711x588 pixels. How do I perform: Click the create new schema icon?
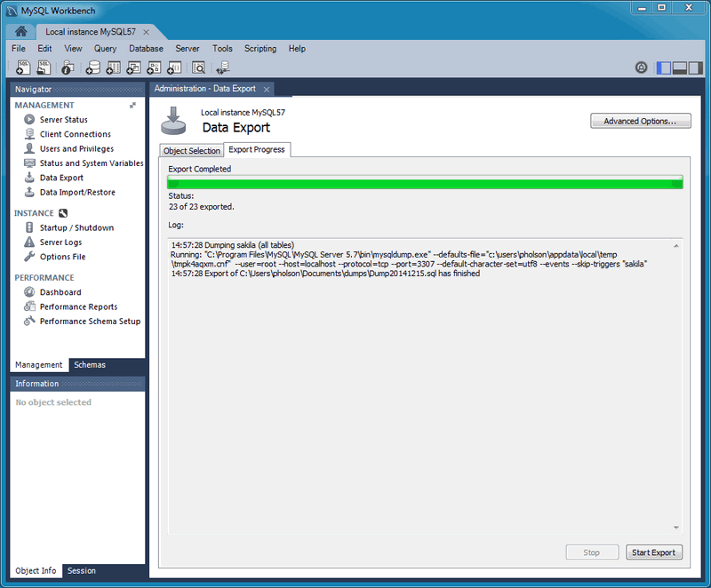[x=92, y=68]
